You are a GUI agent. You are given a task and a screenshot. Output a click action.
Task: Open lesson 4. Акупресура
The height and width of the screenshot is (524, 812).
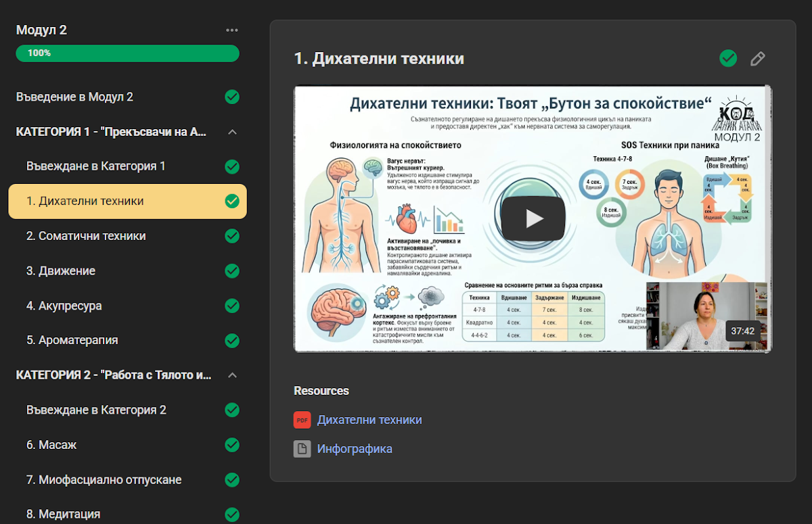pyautogui.click(x=64, y=306)
